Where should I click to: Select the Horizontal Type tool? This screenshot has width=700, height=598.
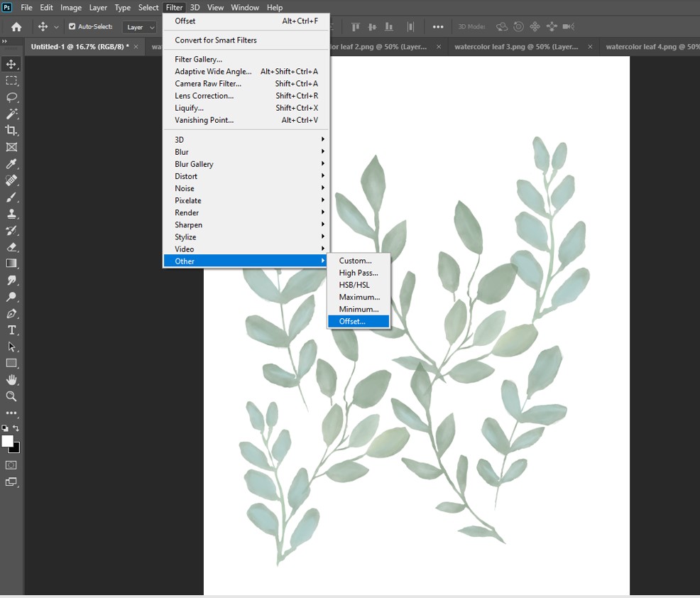point(11,330)
